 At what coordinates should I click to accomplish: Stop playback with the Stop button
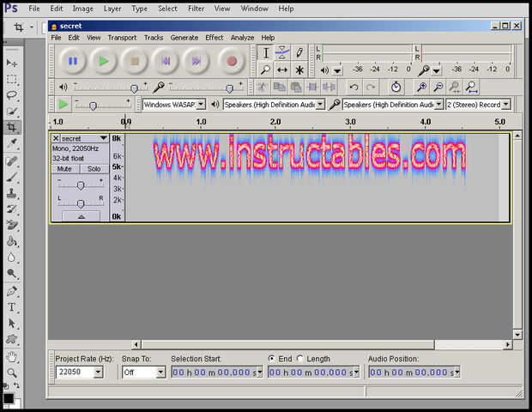[x=135, y=62]
